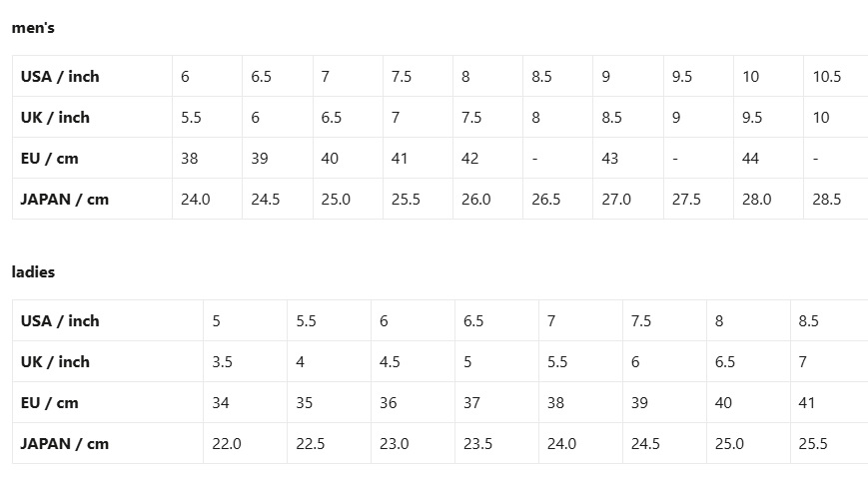This screenshot has width=868, height=480.
Task: Click ladies UK size 3.5 cell
Action: point(246,361)
